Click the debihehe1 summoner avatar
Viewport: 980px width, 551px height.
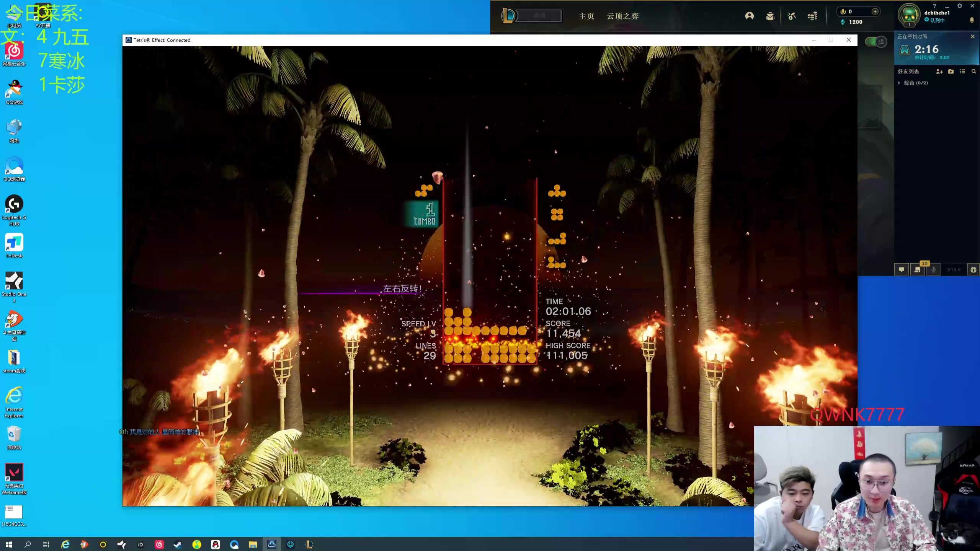tap(909, 15)
